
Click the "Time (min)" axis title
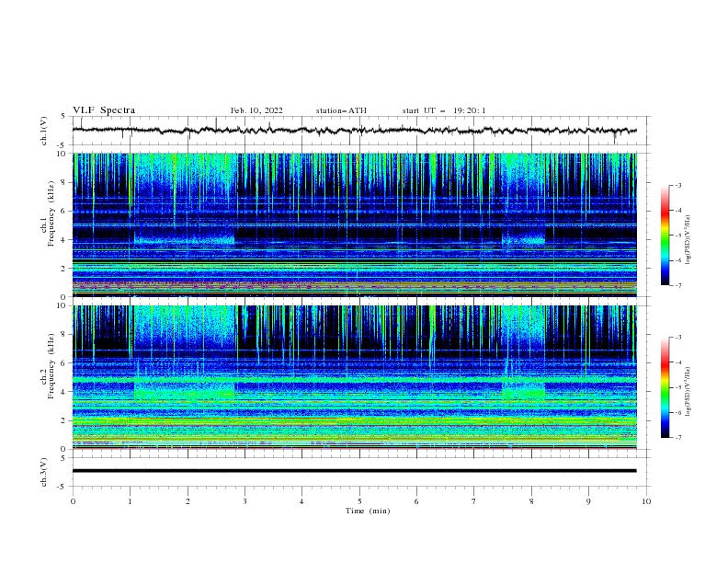[368, 511]
